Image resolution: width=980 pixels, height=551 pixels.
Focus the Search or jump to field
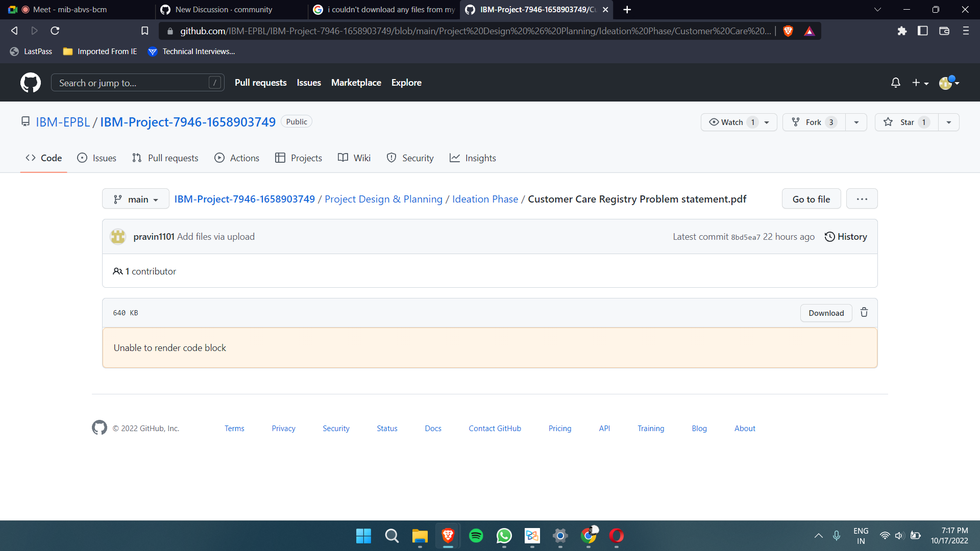point(138,83)
